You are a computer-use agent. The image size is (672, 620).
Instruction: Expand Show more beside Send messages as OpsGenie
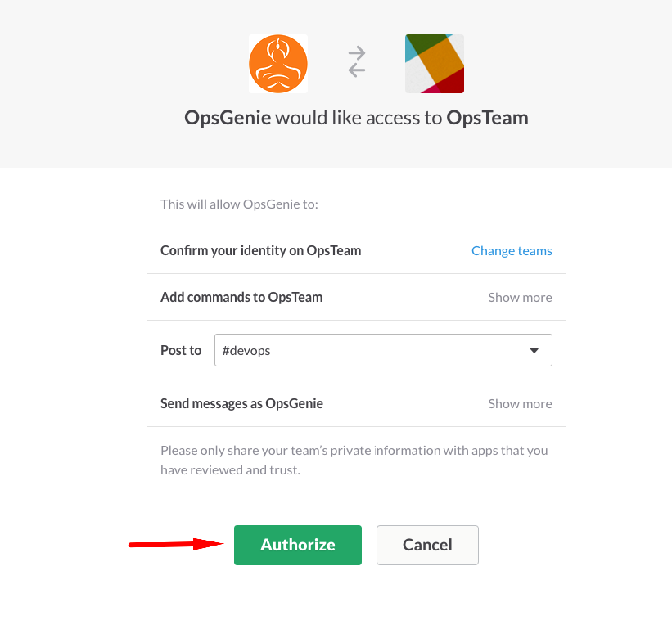coord(520,403)
